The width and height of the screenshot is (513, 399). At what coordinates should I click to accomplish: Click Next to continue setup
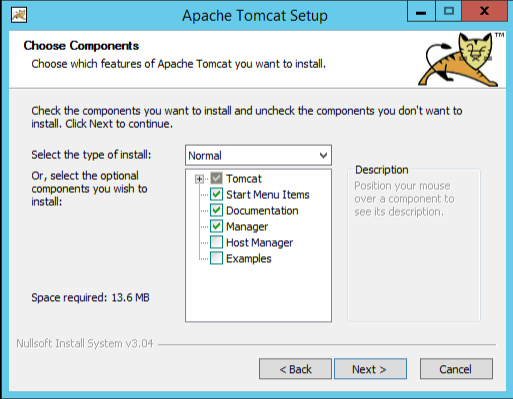370,369
